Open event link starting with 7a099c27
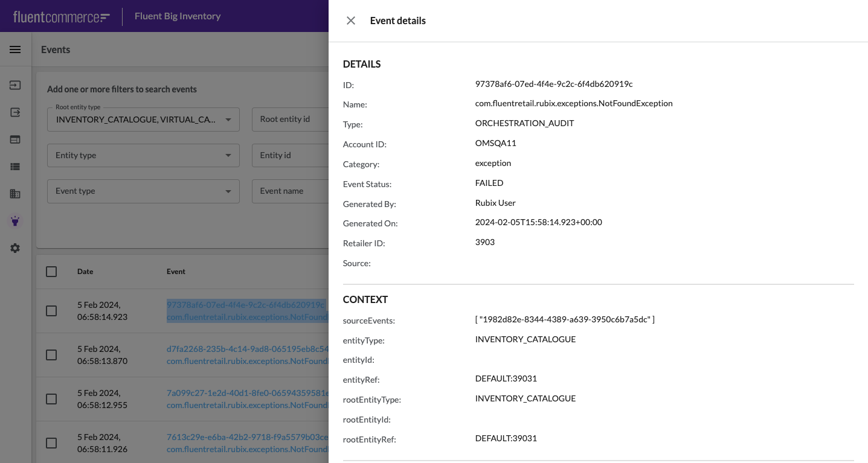Screen dimensions: 868x463 247,393
